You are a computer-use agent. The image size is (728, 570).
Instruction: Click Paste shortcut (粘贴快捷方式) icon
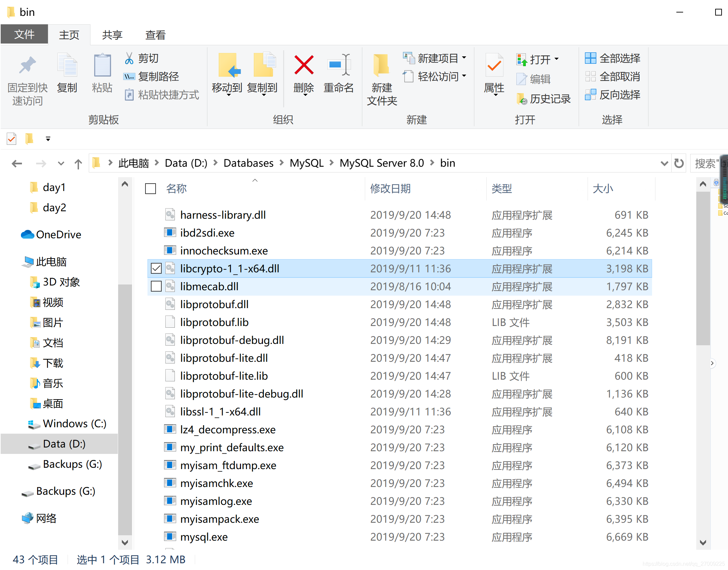(129, 95)
